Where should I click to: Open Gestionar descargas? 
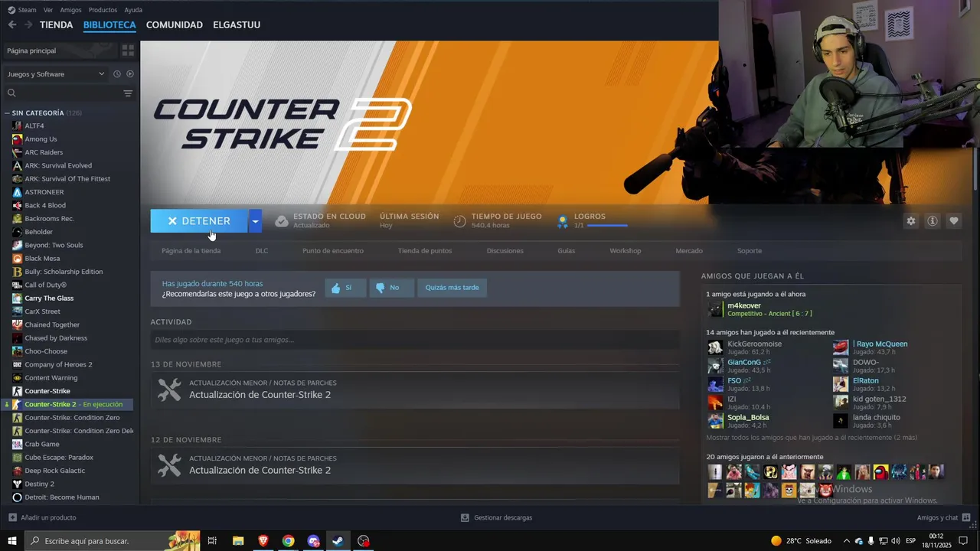coord(496,518)
